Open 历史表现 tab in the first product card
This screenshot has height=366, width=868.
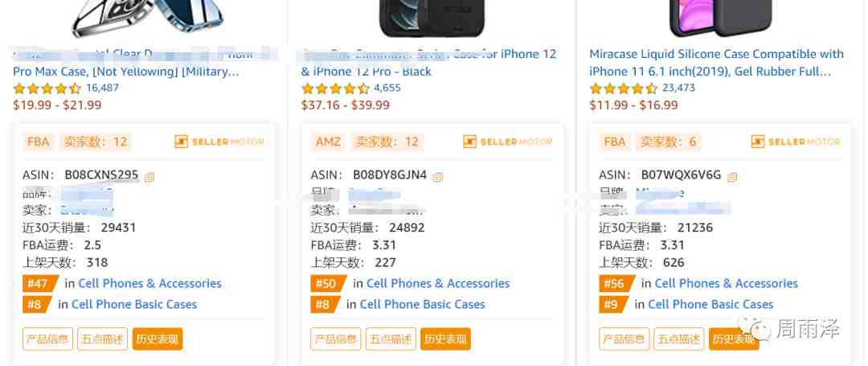pyautogui.click(x=158, y=339)
